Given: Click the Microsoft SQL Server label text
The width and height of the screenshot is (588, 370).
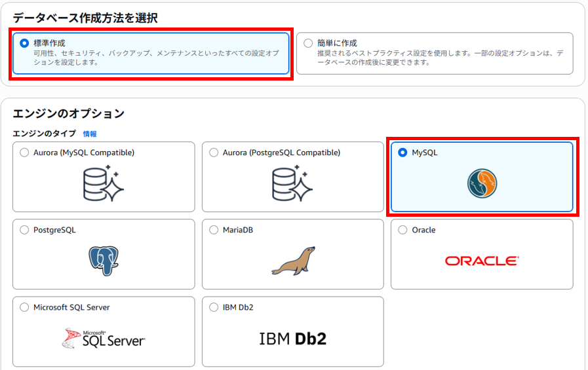Looking at the screenshot, I should 71,307.
